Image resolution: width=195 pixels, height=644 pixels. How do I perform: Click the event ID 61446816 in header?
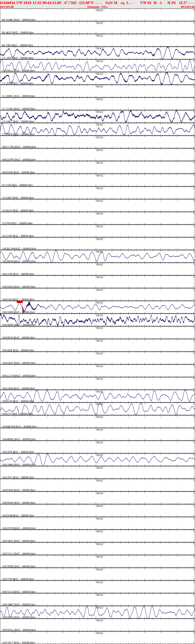coord(8,3)
